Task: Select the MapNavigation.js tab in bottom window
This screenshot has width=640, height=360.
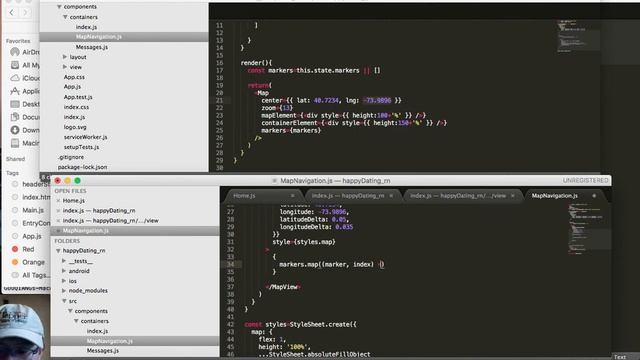Action: tap(565, 196)
